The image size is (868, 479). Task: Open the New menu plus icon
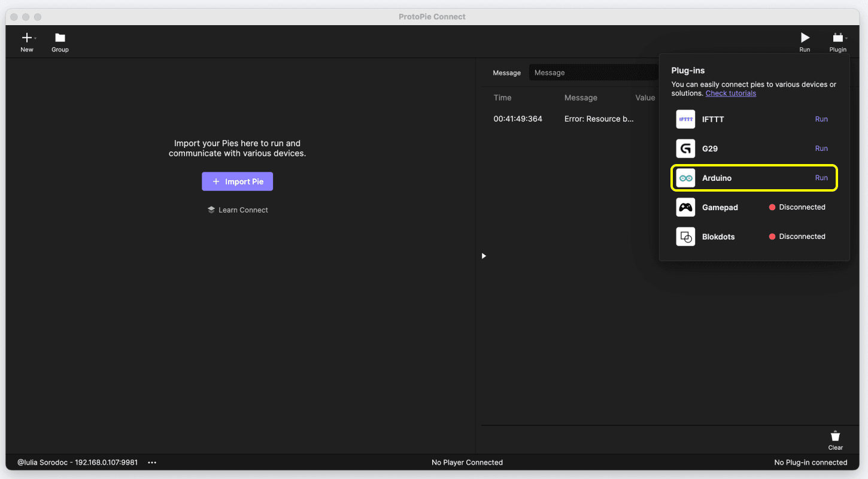[x=27, y=38]
